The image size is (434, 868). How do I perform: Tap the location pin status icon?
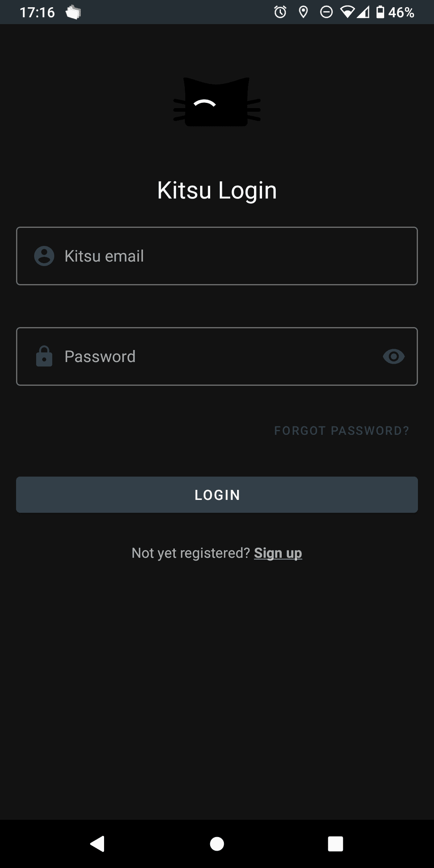pos(303,12)
